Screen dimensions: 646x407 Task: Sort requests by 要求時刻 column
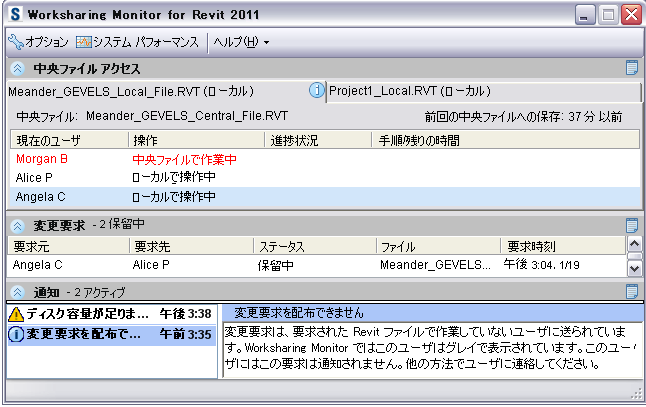pos(564,246)
